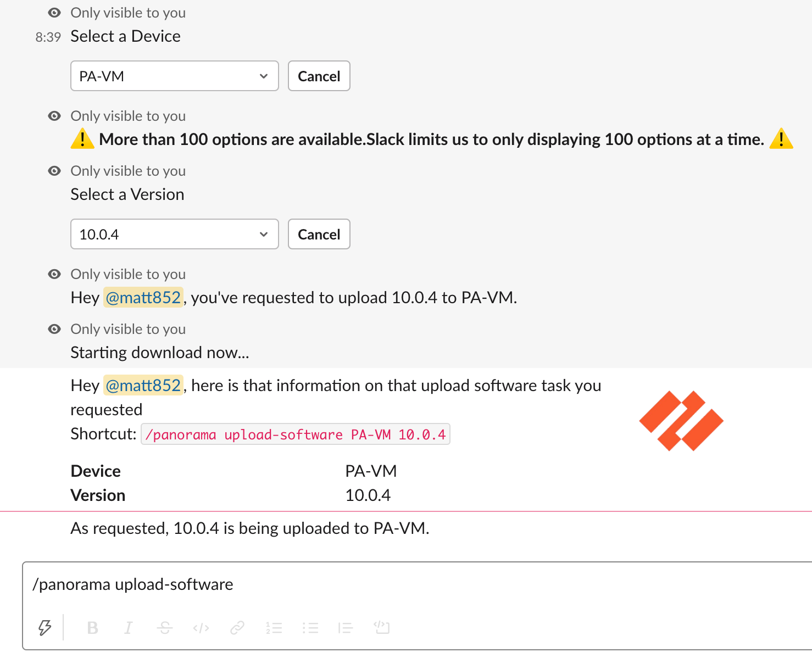Open @matt852 mention in upload software task message
The image size is (812, 669).
(143, 385)
